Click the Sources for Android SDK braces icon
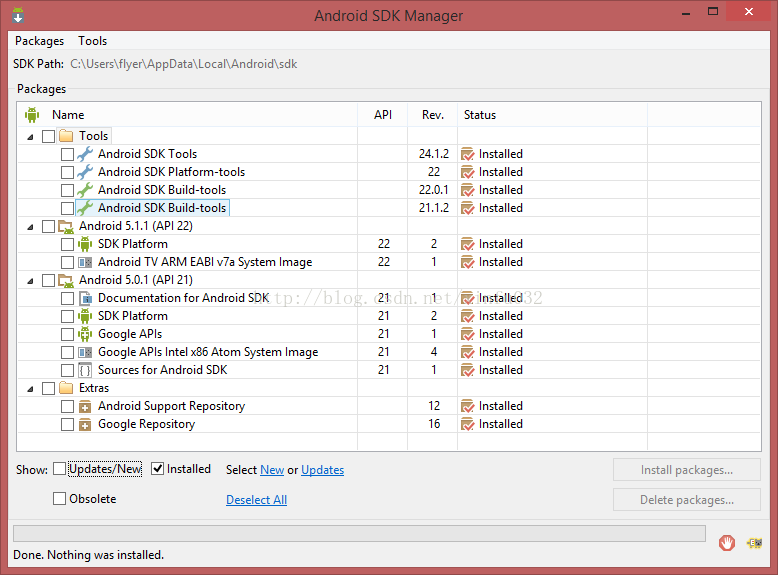Image resolution: width=778 pixels, height=575 pixels. tap(85, 370)
